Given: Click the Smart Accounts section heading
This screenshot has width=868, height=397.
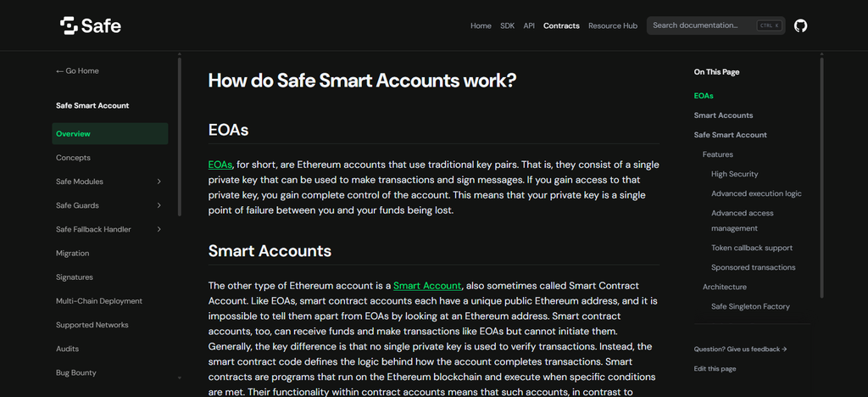Looking at the screenshot, I should click(x=270, y=251).
